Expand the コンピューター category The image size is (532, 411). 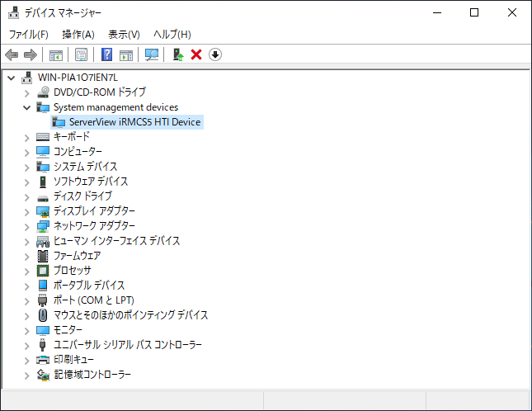point(26,153)
